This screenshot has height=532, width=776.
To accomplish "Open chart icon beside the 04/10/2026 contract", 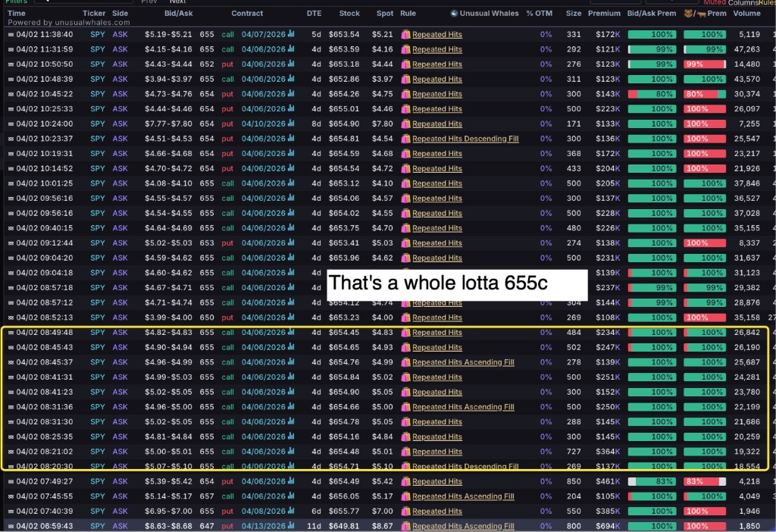I will click(x=291, y=124).
